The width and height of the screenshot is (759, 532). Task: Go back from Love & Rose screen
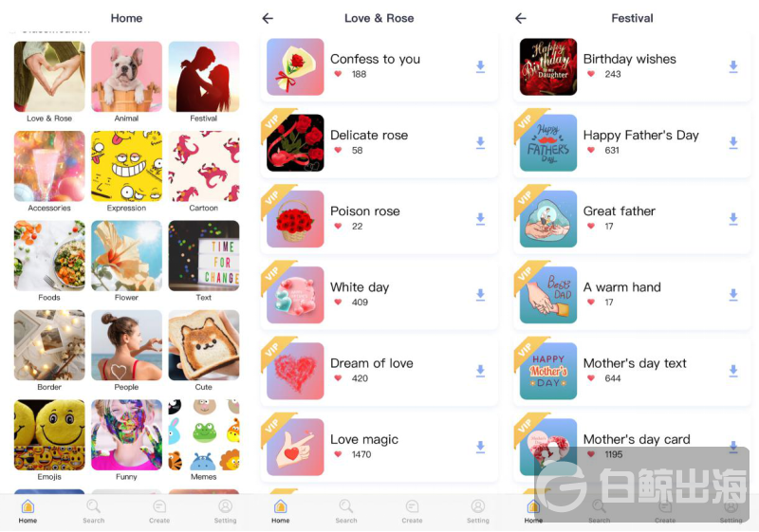(x=268, y=18)
